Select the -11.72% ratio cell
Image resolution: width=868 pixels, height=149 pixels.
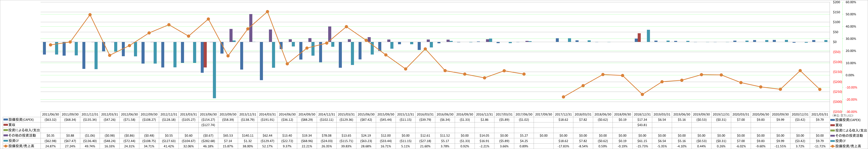[x=820, y=146]
